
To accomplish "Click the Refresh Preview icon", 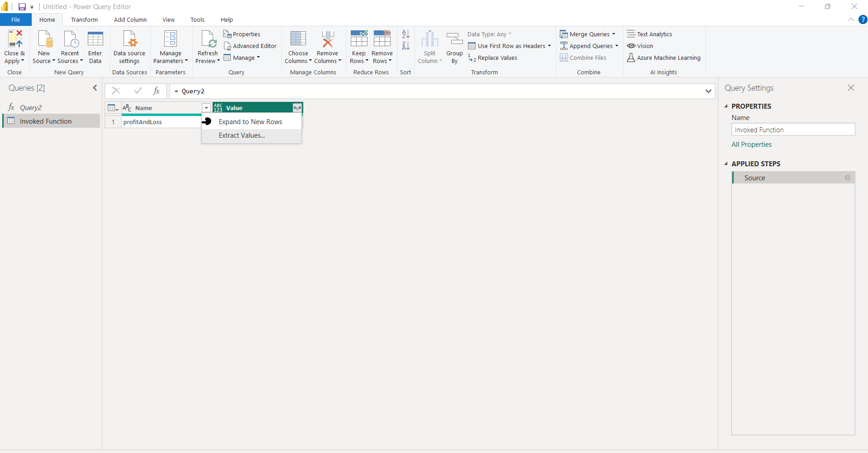I will [208, 39].
